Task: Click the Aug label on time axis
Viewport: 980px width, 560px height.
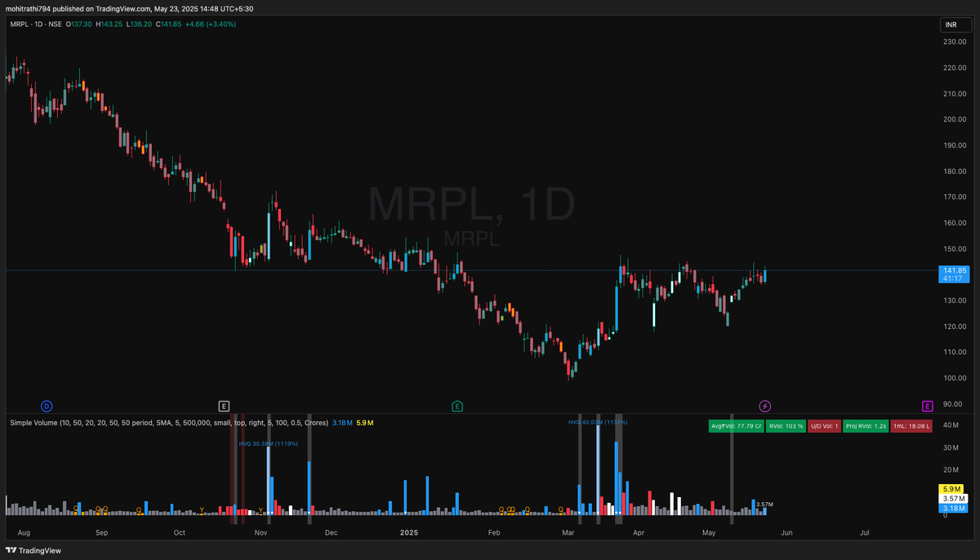Action: (24, 532)
